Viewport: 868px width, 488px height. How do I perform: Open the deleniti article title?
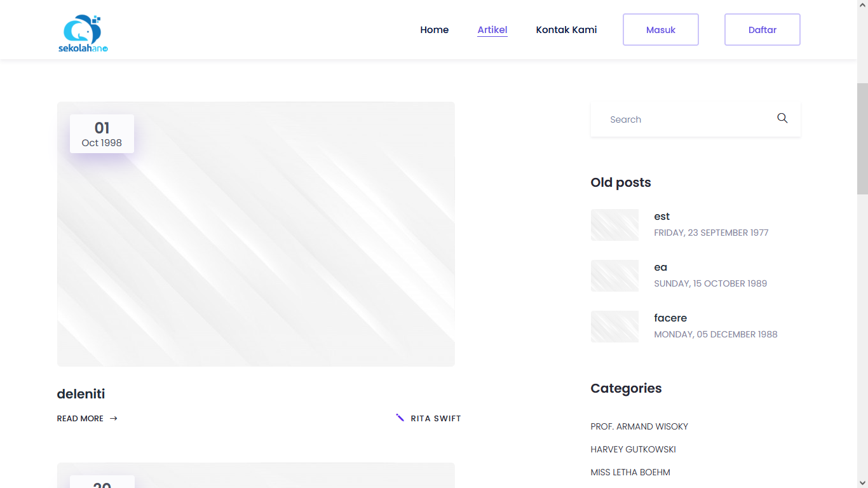pyautogui.click(x=81, y=394)
